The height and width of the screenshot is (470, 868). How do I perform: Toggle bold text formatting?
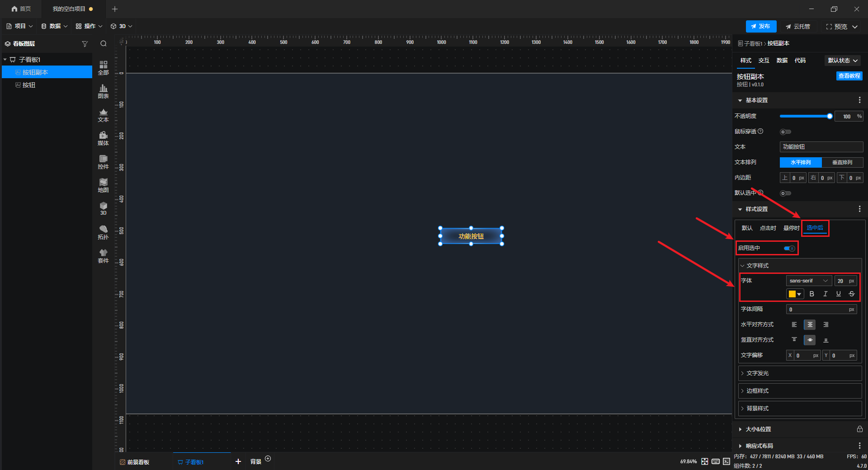pyautogui.click(x=811, y=294)
